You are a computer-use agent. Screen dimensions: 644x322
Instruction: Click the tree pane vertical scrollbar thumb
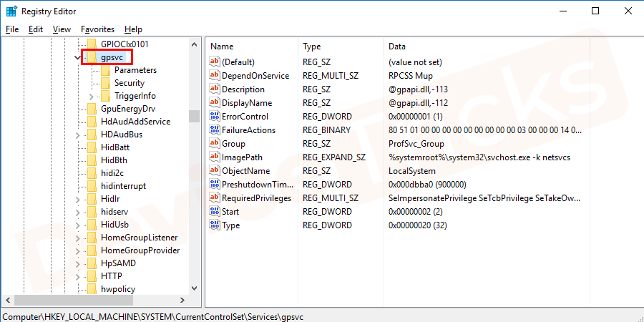[x=194, y=116]
